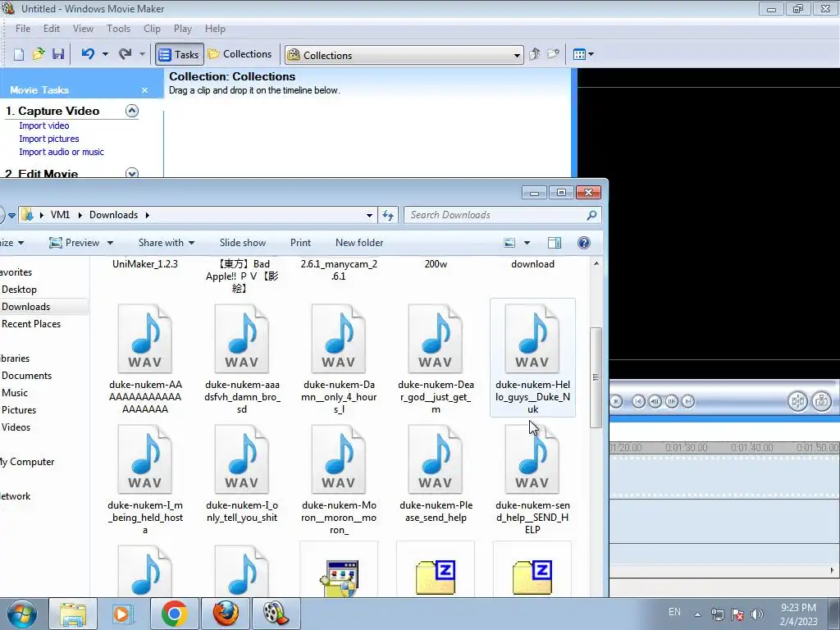The width and height of the screenshot is (840, 630).
Task: Select Recent Places in Explorer sidebar
Action: click(x=31, y=324)
